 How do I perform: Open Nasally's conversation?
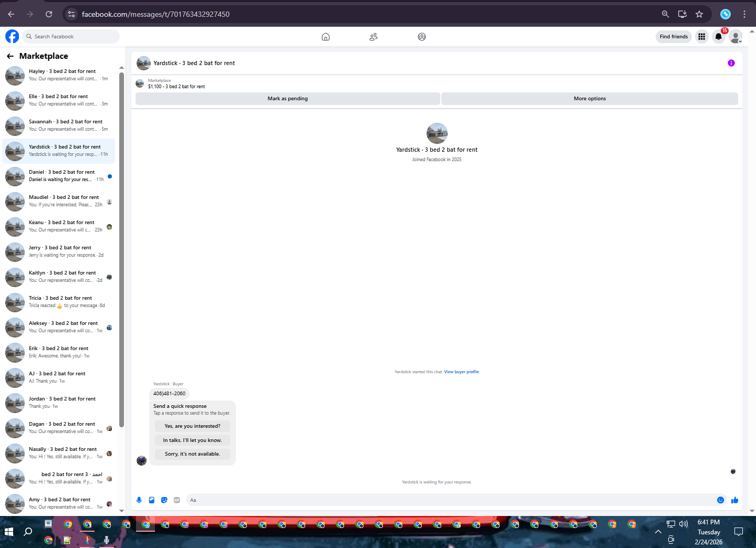point(59,453)
